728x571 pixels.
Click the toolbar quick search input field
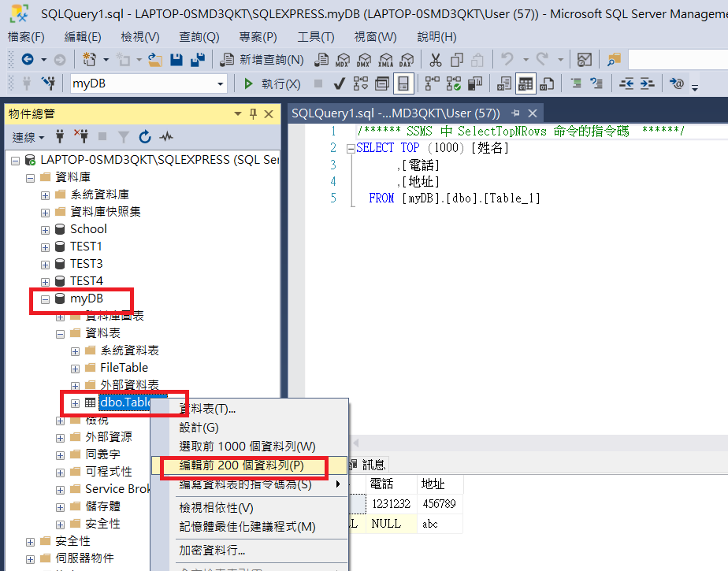click(x=678, y=60)
